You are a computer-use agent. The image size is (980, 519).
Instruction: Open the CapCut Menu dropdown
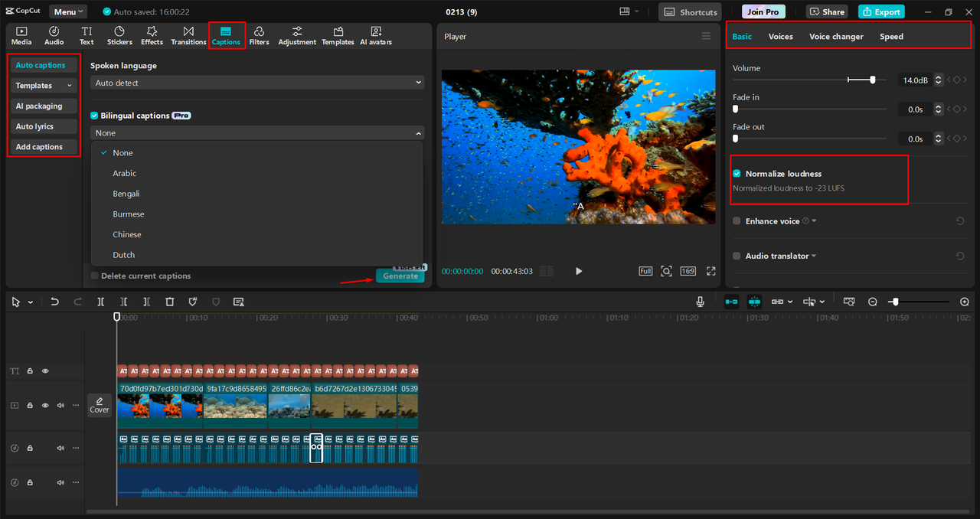(x=68, y=12)
